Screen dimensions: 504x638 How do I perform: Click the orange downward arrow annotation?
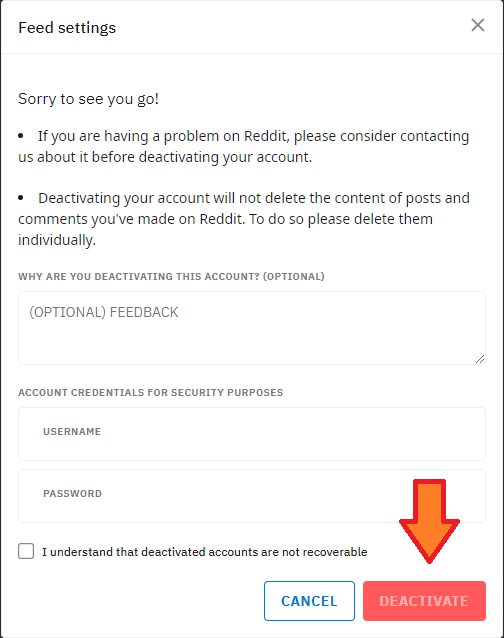tap(430, 521)
